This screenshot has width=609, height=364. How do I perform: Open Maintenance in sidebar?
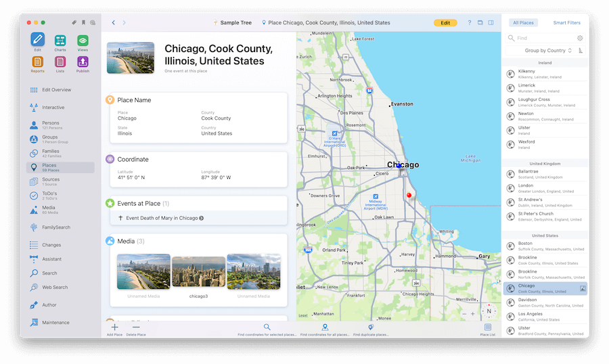pyautogui.click(x=60, y=323)
